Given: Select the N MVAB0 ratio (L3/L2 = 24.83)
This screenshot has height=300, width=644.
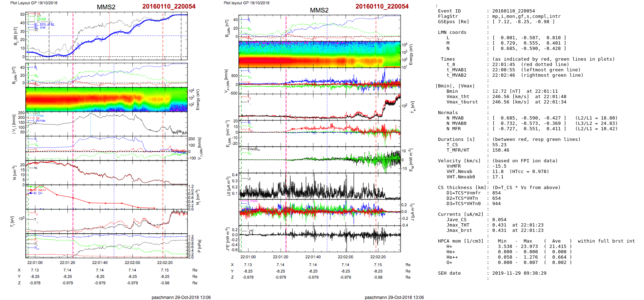Looking at the screenshot, I should [596, 123].
